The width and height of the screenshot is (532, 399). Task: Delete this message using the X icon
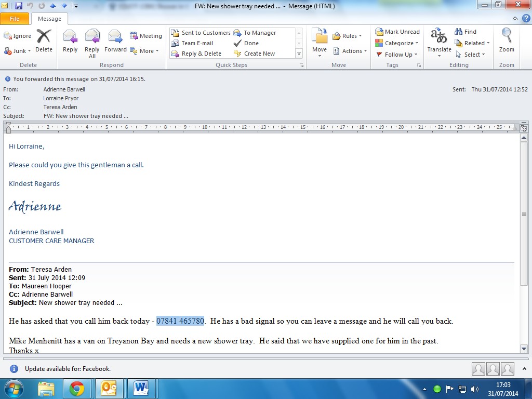click(x=44, y=41)
